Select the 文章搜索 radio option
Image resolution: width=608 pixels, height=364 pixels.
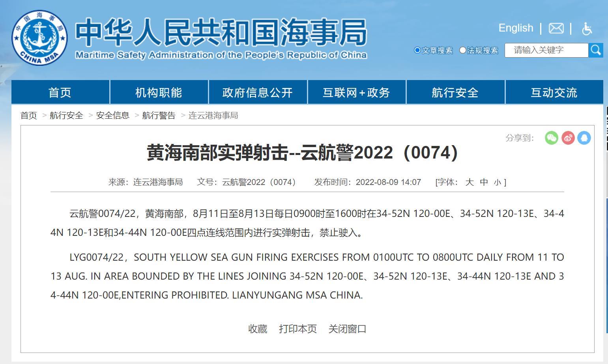417,50
